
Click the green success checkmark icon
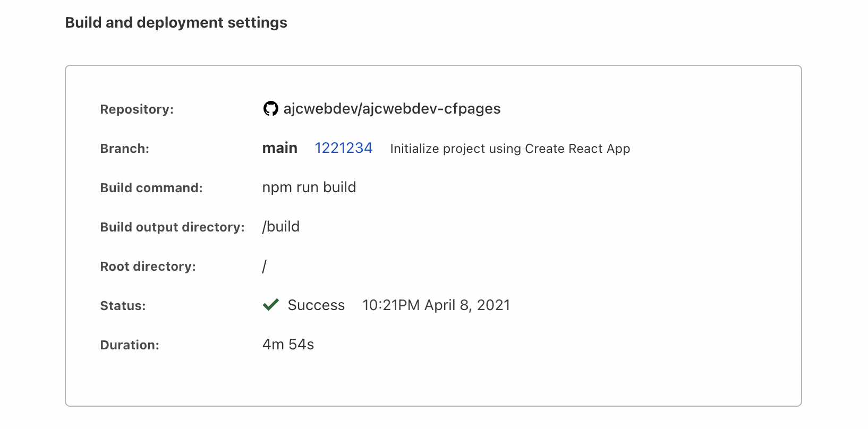[x=271, y=305]
